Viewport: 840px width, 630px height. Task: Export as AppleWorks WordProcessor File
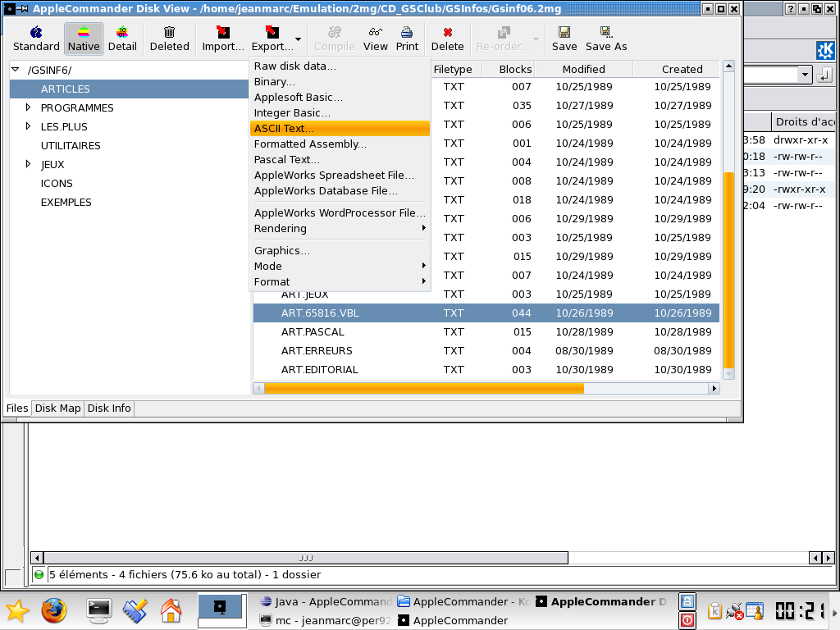tap(340, 212)
